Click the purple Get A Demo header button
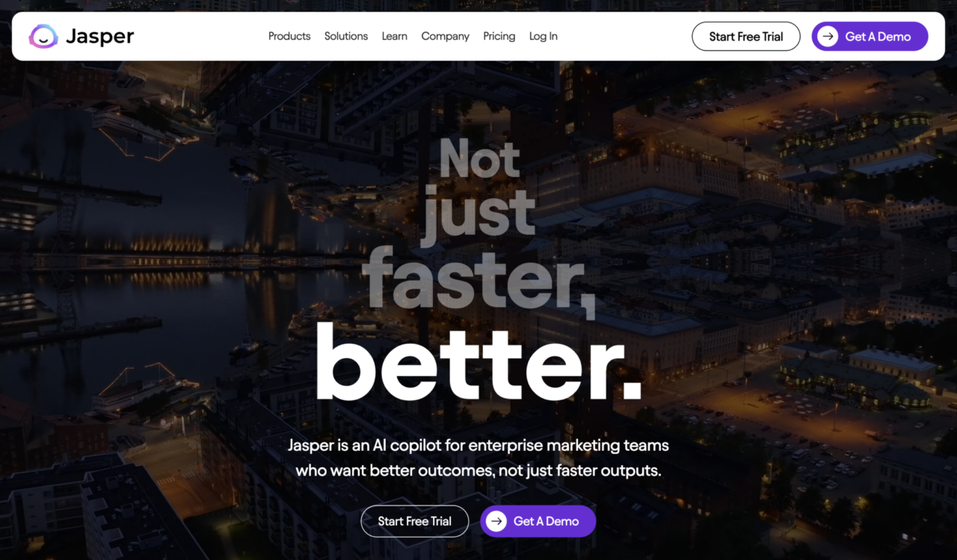957x560 pixels. [870, 36]
